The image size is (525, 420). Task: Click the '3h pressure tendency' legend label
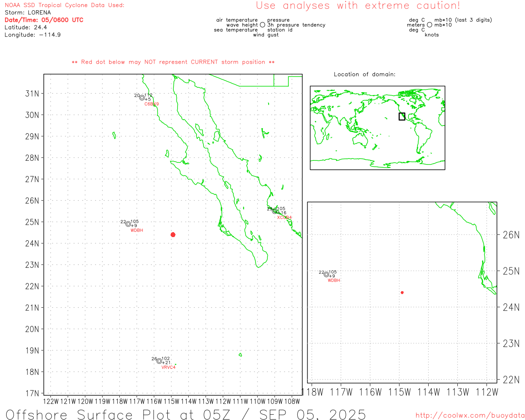pyautogui.click(x=296, y=25)
